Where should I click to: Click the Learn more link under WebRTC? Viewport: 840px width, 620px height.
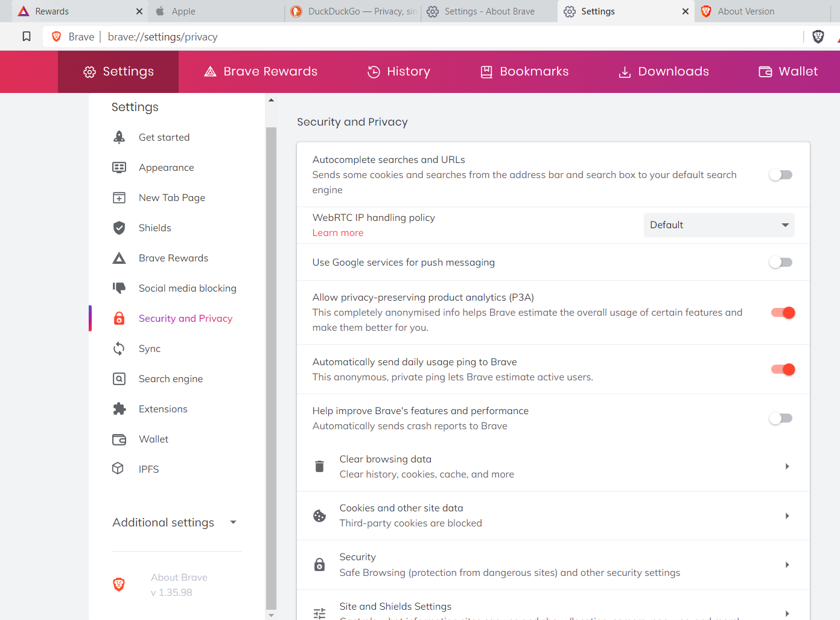(338, 232)
